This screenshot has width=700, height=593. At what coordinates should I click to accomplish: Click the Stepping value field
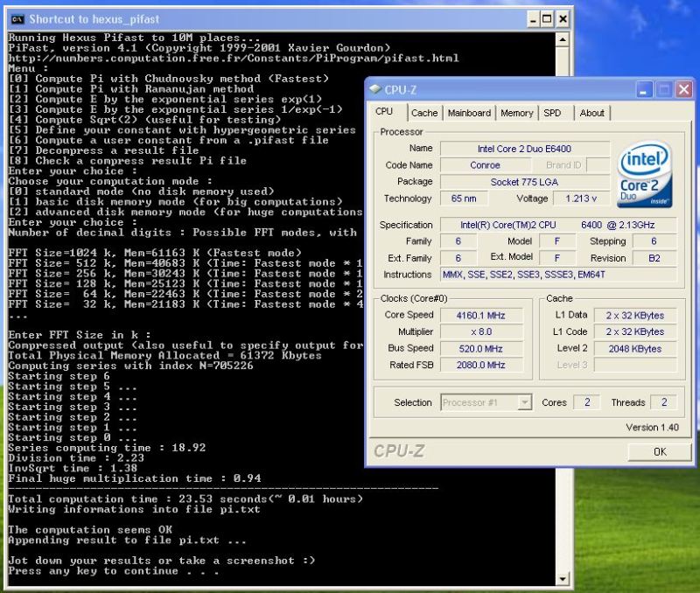654,241
